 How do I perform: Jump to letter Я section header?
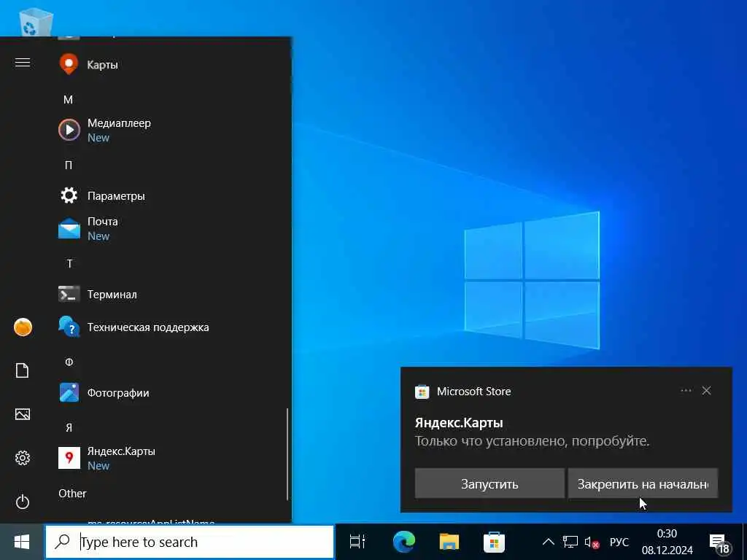click(x=69, y=427)
